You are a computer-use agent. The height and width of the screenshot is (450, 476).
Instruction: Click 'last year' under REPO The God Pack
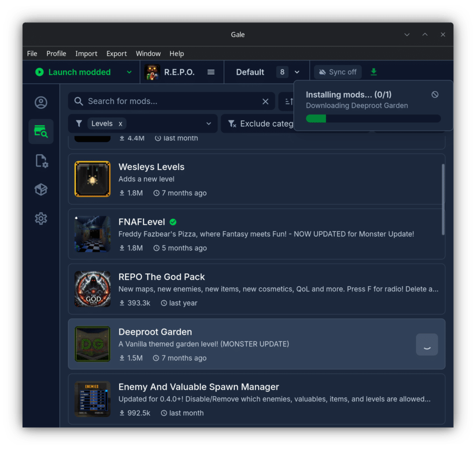pos(183,303)
